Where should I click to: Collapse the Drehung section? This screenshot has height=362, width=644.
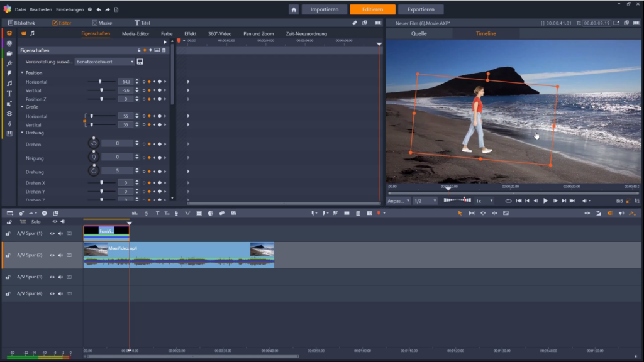(22, 133)
